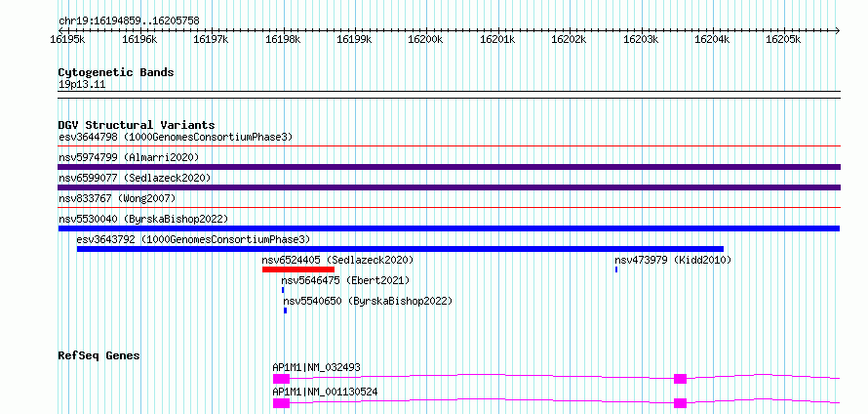
Task: Click the red nsv6524405 variant bar
Action: (x=298, y=269)
